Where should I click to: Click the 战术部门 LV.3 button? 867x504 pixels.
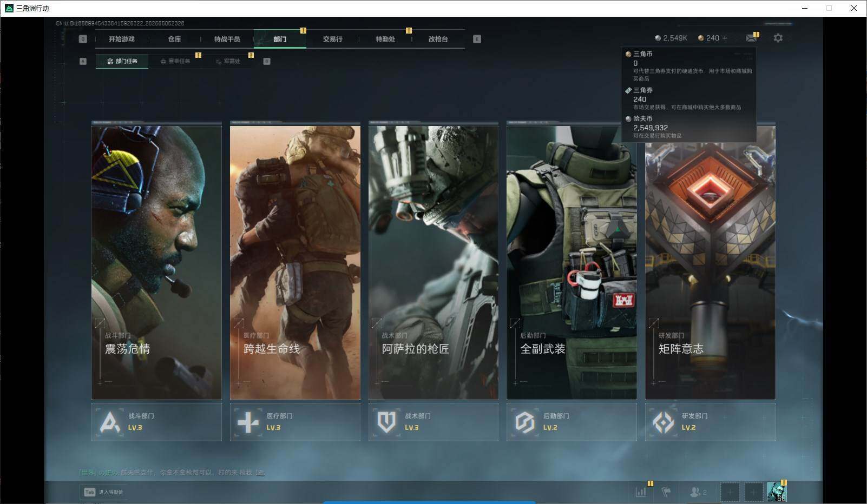pyautogui.click(x=433, y=422)
